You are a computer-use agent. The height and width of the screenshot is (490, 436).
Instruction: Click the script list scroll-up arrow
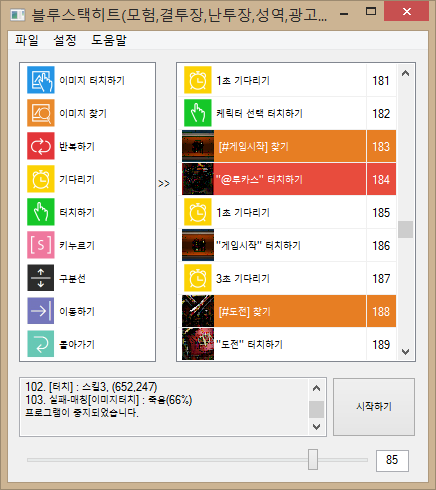(405, 73)
